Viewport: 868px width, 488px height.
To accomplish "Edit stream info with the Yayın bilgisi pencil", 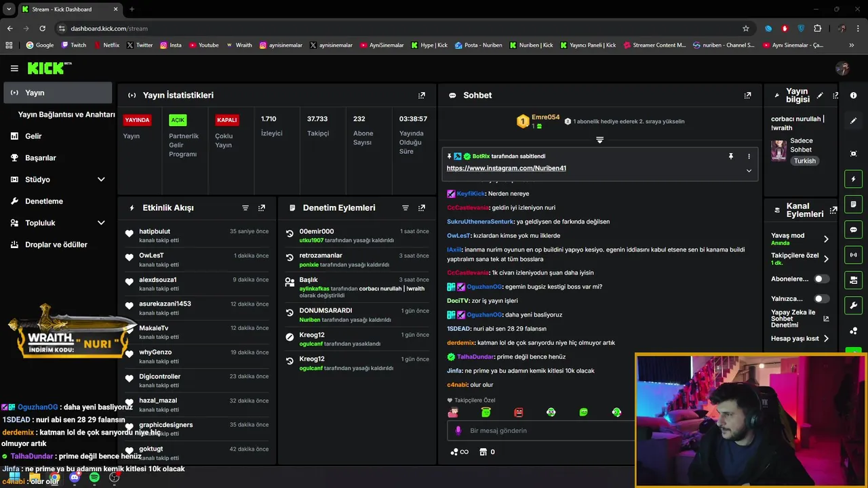I will 820,96.
